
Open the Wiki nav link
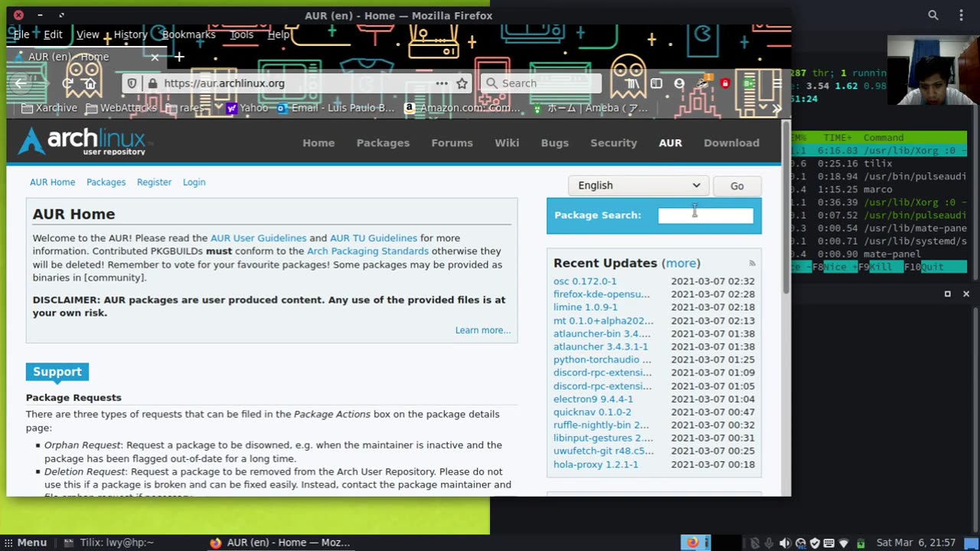(507, 143)
